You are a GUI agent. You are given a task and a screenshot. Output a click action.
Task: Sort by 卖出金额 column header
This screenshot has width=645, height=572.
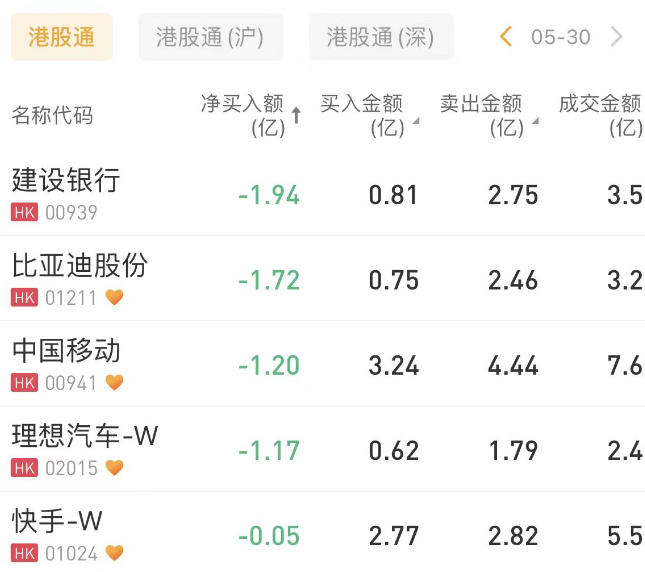click(x=487, y=114)
